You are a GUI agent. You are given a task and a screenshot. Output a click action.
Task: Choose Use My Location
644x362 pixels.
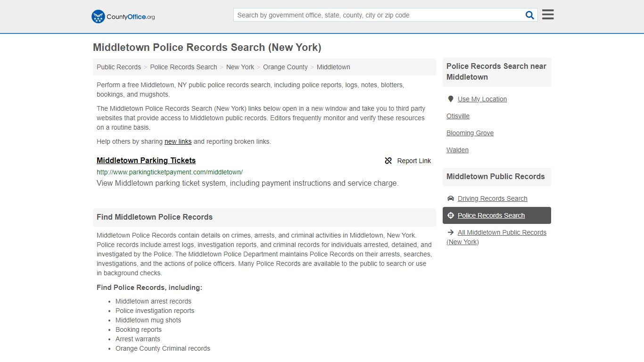(482, 99)
